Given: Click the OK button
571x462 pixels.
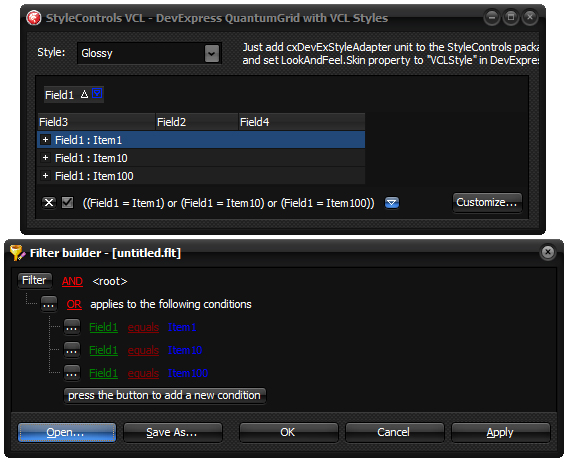Looking at the screenshot, I should [288, 433].
